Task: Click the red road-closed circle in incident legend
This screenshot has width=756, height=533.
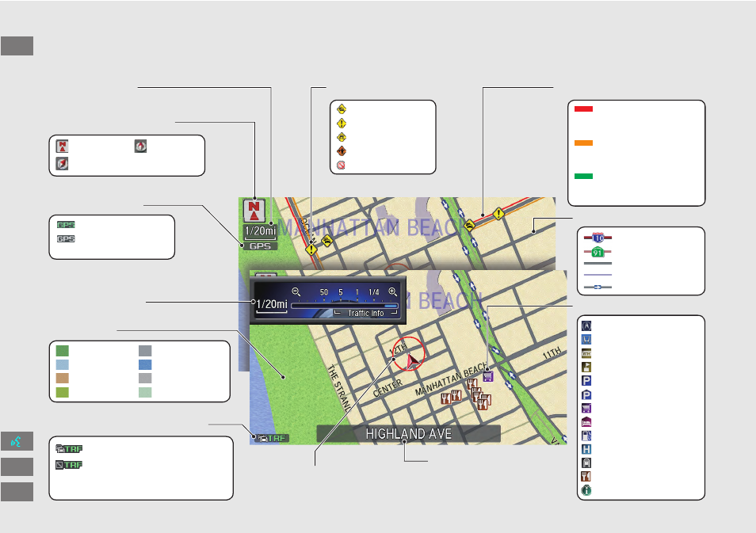Action: pos(341,166)
